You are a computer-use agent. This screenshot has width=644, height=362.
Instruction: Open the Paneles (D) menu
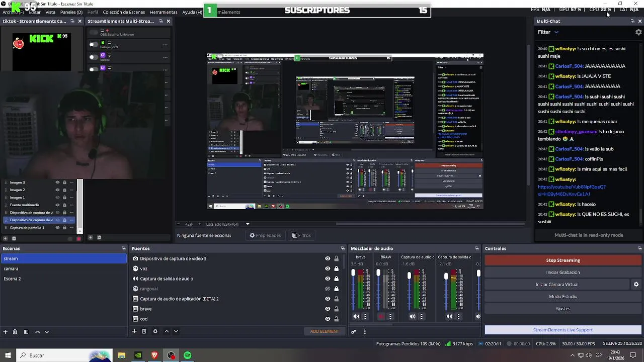point(71,12)
